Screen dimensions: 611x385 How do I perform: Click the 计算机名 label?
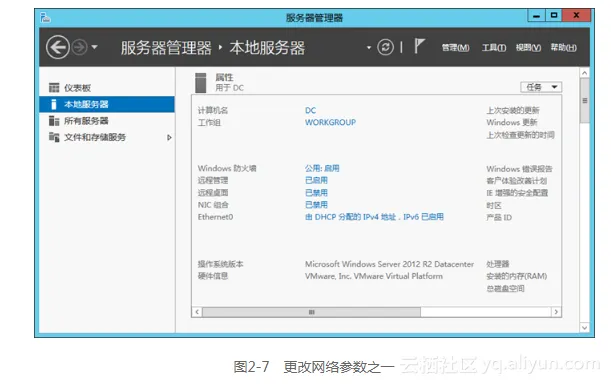(213, 111)
